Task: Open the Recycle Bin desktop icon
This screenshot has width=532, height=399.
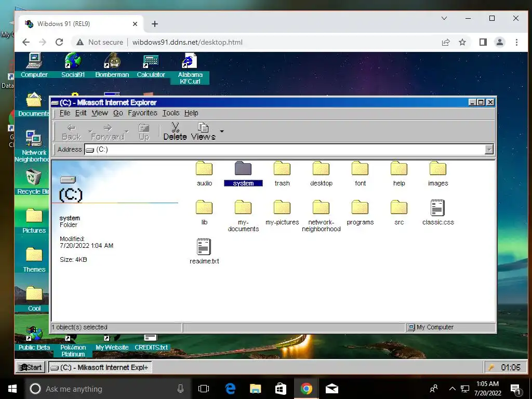Action: coord(33,182)
